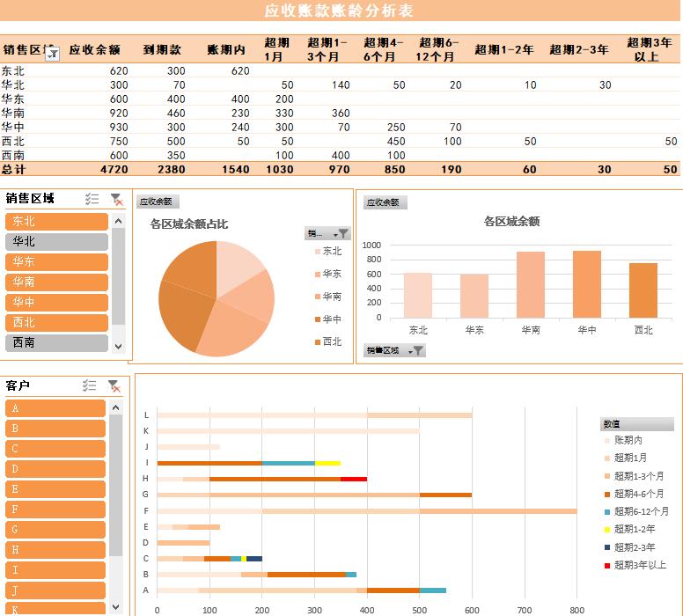Click the 应收余额 field button on pie chart
The image size is (683, 616).
pos(156,202)
